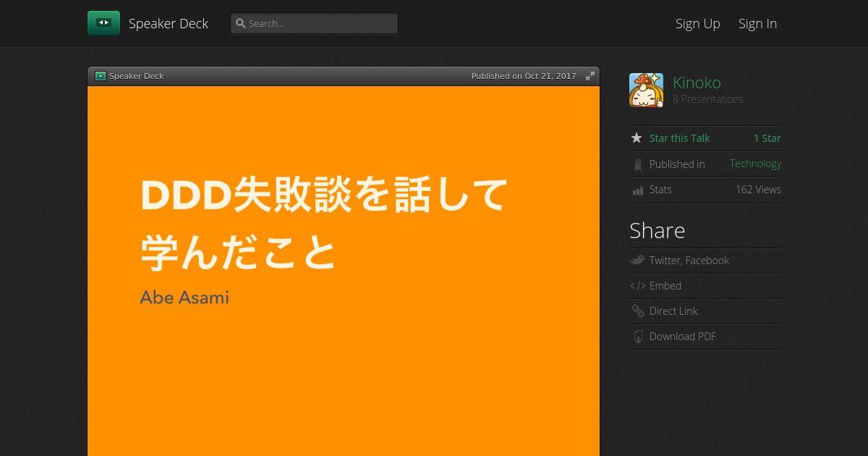Click the Twitter bird share icon
This screenshot has height=456, width=868.
tap(637, 260)
